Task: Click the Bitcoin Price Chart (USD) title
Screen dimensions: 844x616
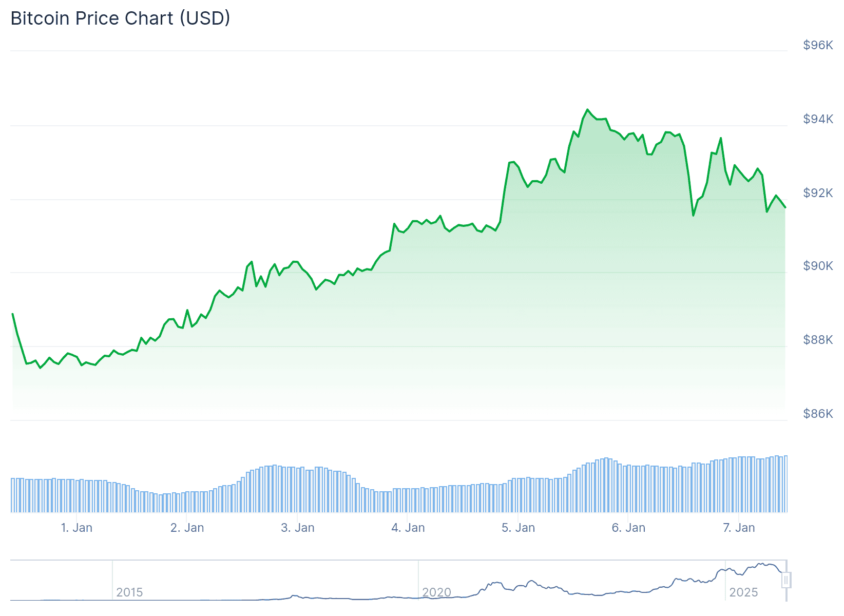Action: [121, 18]
